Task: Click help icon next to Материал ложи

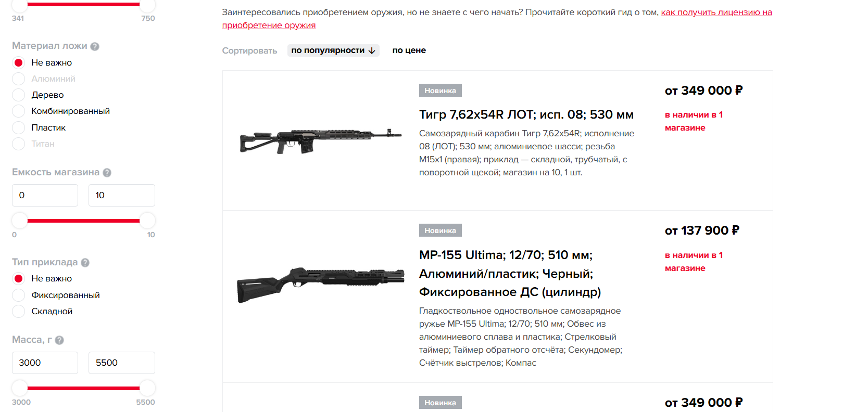Action: coord(95,46)
